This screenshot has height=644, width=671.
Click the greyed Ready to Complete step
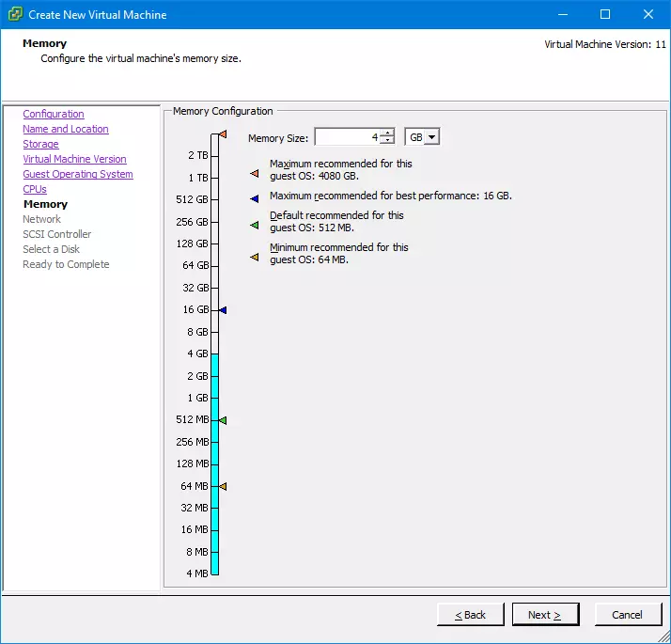(66, 264)
